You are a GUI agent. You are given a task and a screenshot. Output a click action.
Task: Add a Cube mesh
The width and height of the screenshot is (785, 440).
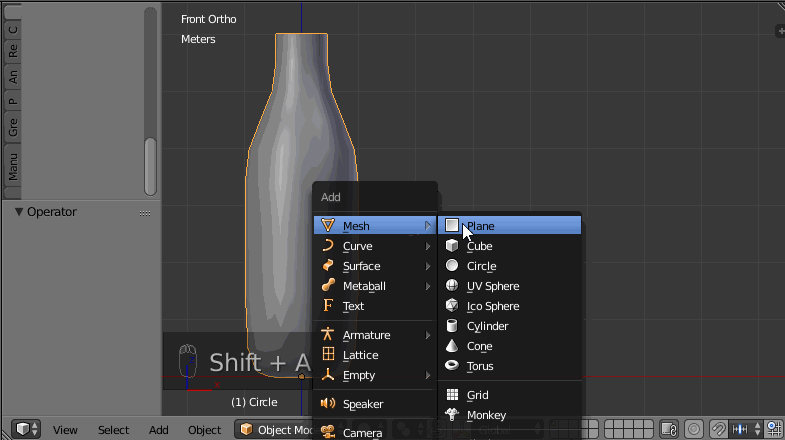(x=509, y=246)
